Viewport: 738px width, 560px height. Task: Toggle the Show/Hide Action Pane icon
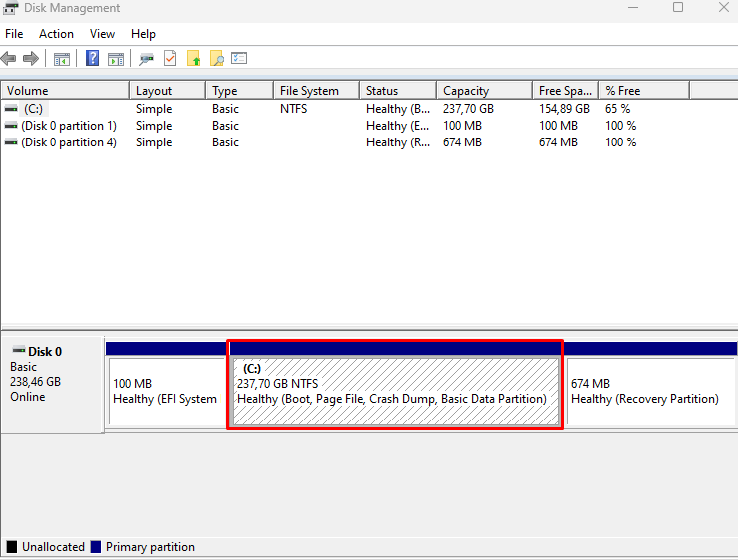coord(116,59)
